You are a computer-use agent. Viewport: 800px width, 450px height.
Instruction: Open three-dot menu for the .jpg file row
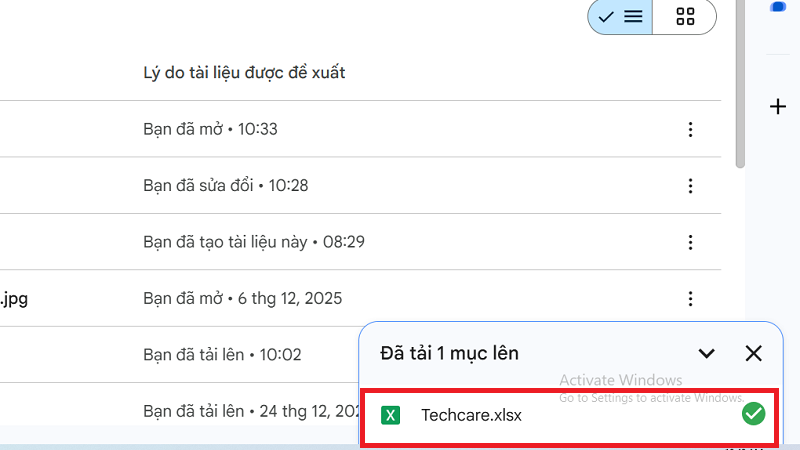click(689, 298)
